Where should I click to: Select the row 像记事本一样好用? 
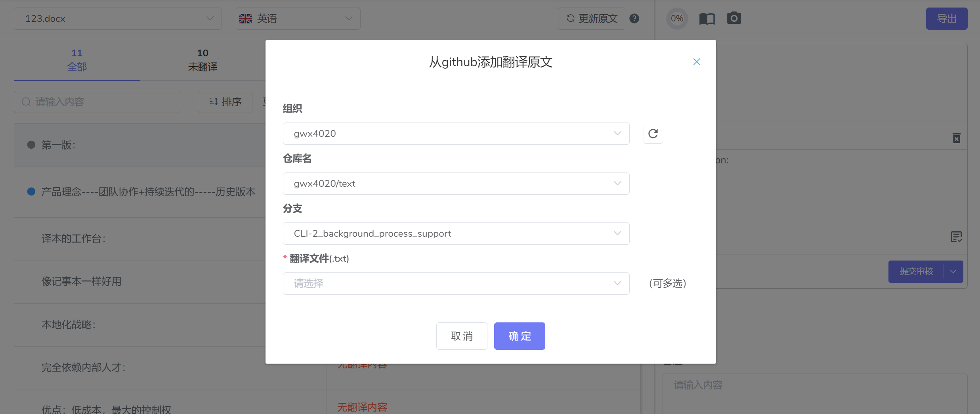click(x=139, y=282)
